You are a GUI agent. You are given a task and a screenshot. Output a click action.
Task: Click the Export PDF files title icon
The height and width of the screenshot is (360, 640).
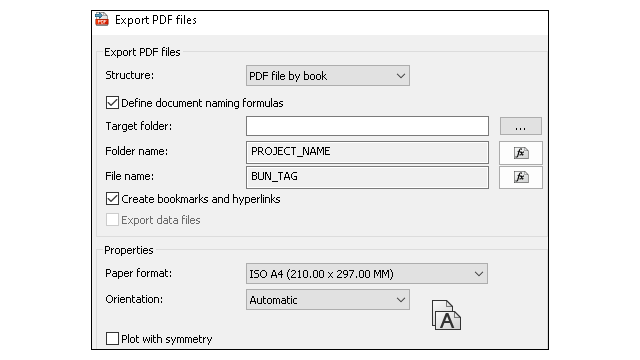pyautogui.click(x=102, y=19)
